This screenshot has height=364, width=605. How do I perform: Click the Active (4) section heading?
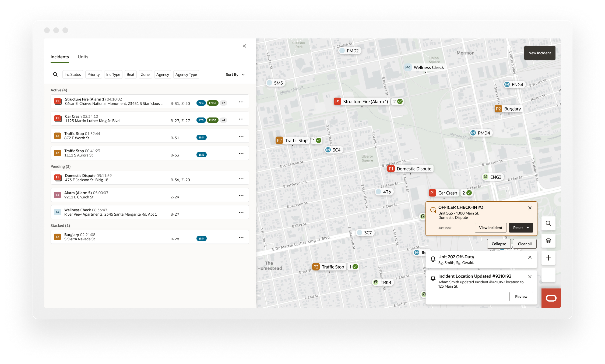pyautogui.click(x=59, y=90)
